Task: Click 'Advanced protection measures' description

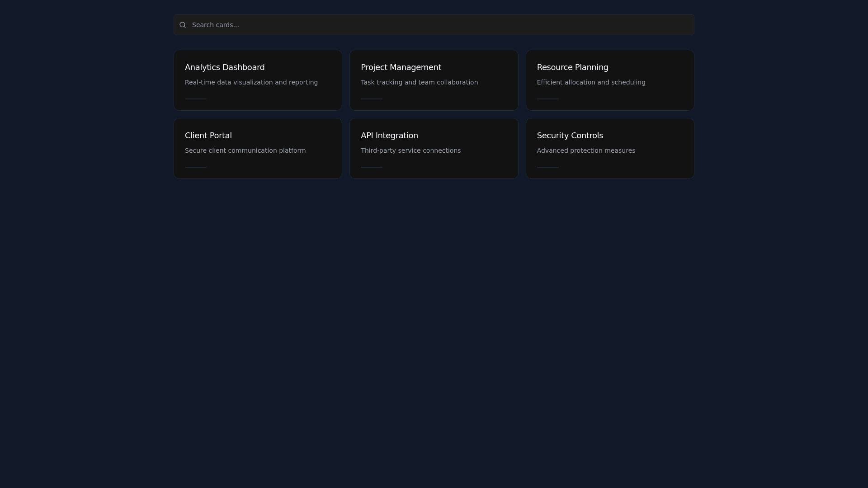Action: pyautogui.click(x=586, y=150)
